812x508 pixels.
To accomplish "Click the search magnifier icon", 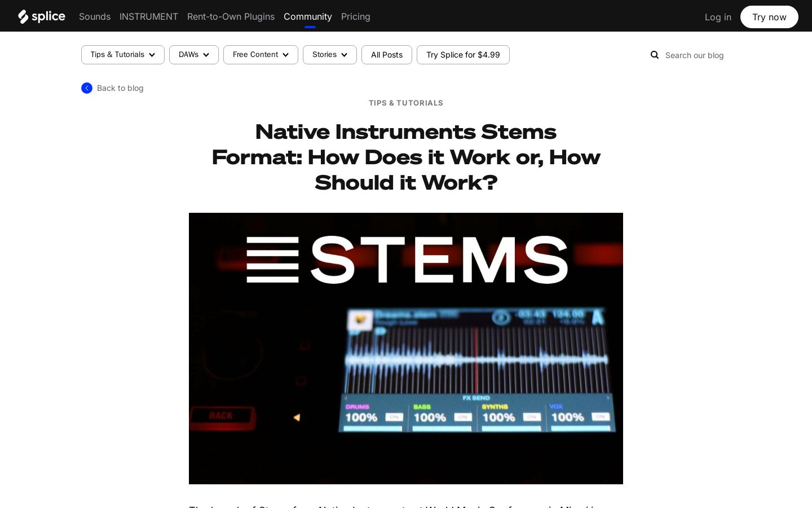I will click(x=655, y=55).
